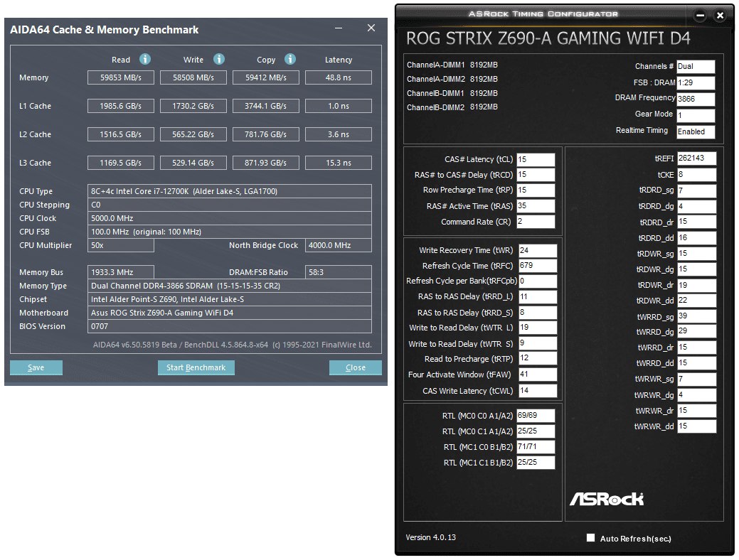
Task: Click the Four Activate Window (tFAW) field
Action: click(x=538, y=375)
